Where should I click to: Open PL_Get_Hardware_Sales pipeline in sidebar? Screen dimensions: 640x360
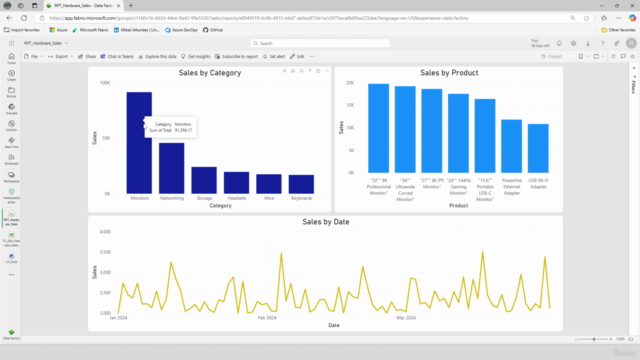[11, 239]
